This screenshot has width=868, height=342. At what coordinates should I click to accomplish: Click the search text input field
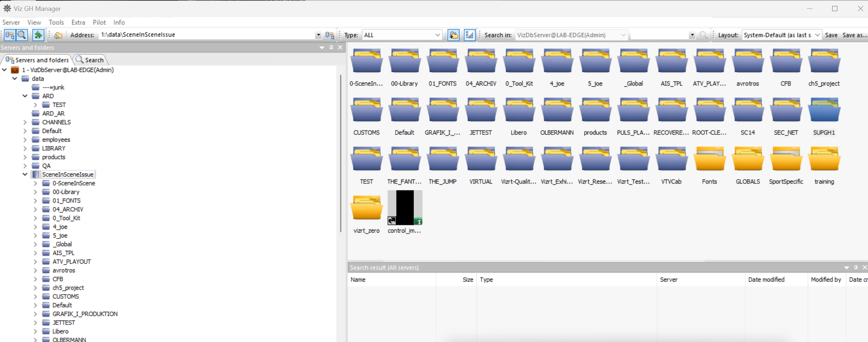(x=660, y=35)
